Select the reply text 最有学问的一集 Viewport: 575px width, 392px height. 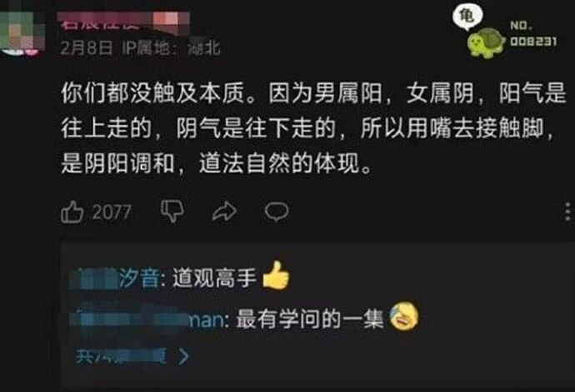(x=310, y=319)
